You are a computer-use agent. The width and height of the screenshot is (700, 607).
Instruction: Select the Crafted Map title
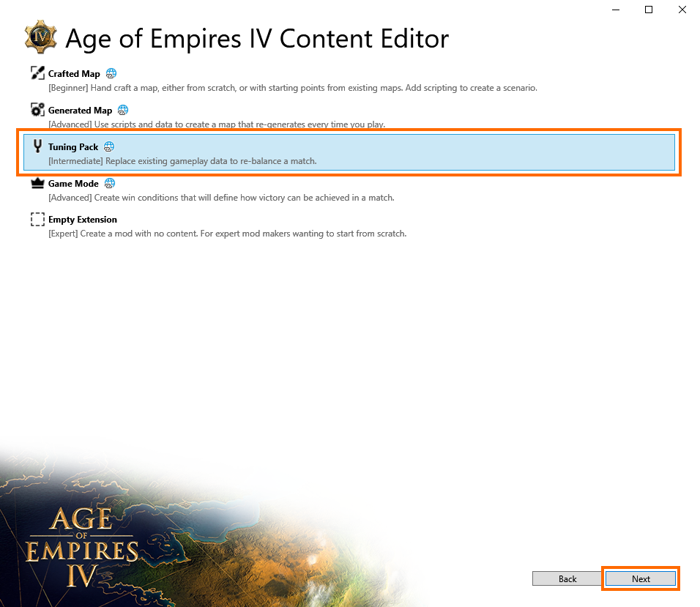coord(74,74)
